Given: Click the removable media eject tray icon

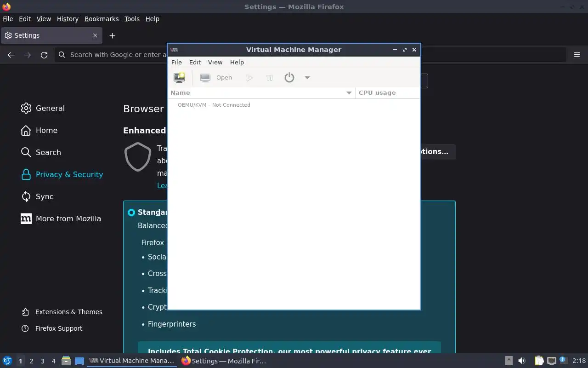Looking at the screenshot, I should tap(509, 361).
